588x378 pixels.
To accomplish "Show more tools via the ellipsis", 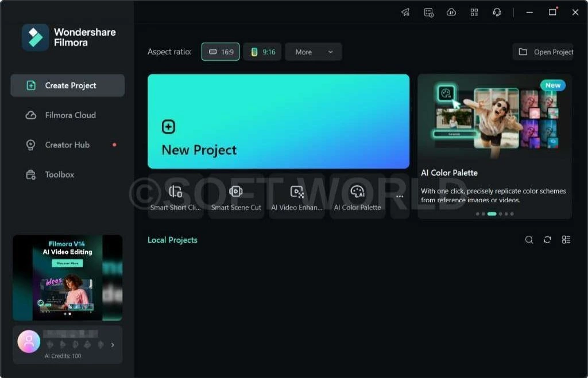I will [400, 196].
